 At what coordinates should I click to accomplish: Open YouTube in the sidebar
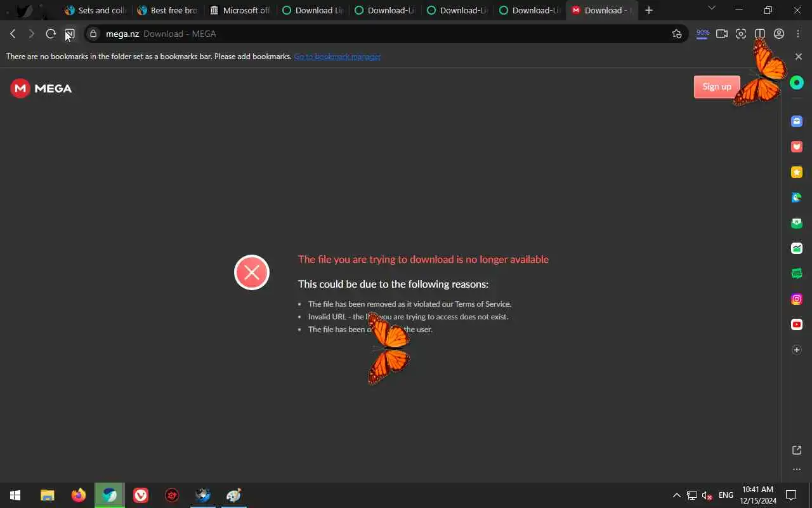(797, 324)
